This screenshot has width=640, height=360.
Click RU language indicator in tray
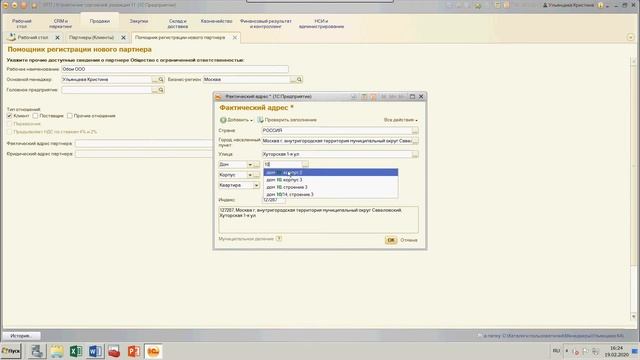(x=556, y=351)
